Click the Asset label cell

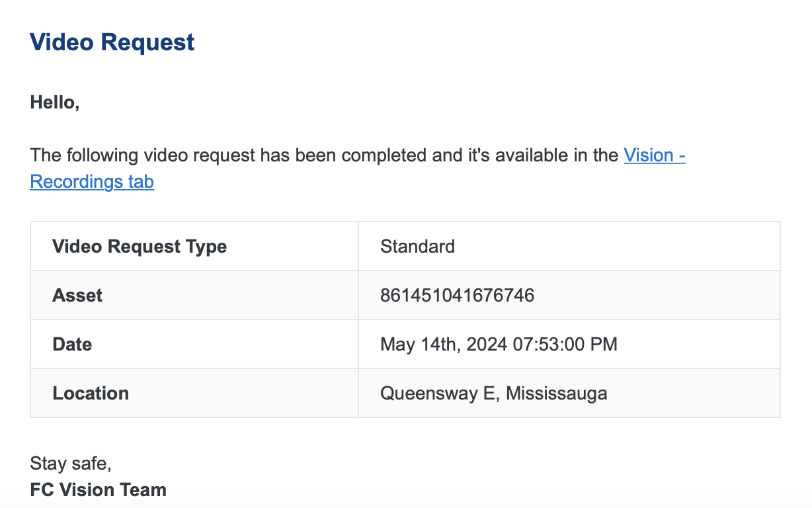194,295
